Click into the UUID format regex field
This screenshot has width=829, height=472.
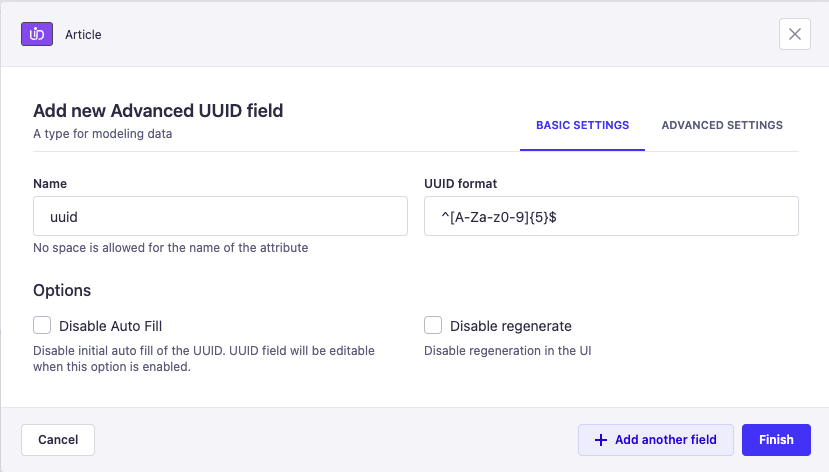611,216
